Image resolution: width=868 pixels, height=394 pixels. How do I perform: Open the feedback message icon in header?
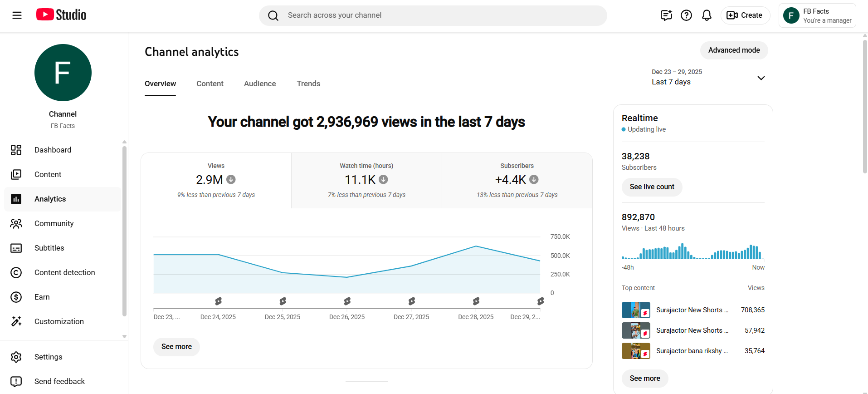(666, 15)
